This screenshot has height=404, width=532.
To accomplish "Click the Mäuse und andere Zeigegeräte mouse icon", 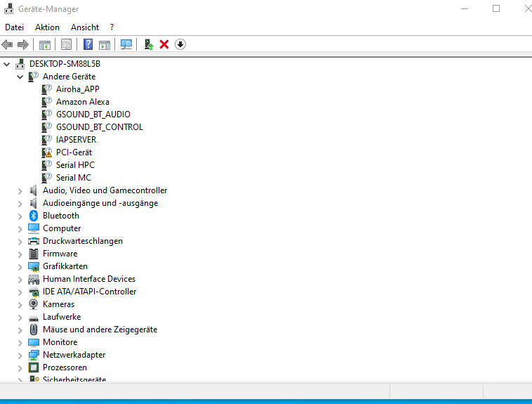I will (33, 330).
